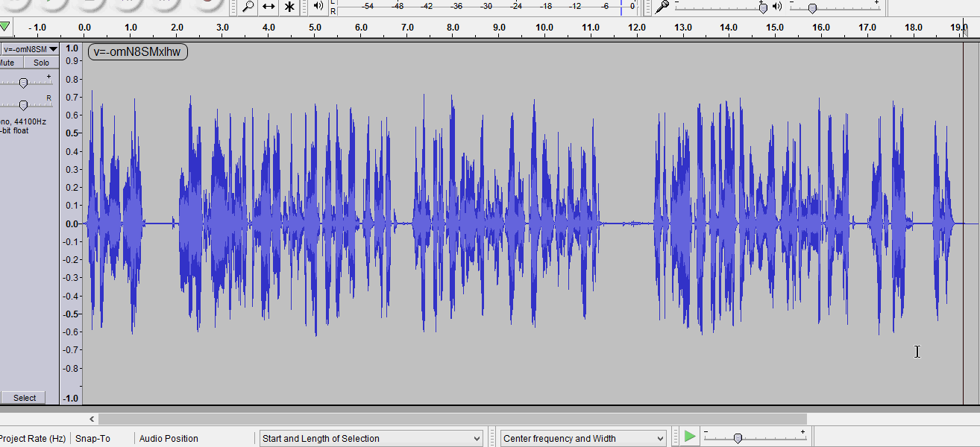This screenshot has height=447, width=980.
Task: Click the horizontal scrollbar below the waveform
Action: click(x=447, y=418)
